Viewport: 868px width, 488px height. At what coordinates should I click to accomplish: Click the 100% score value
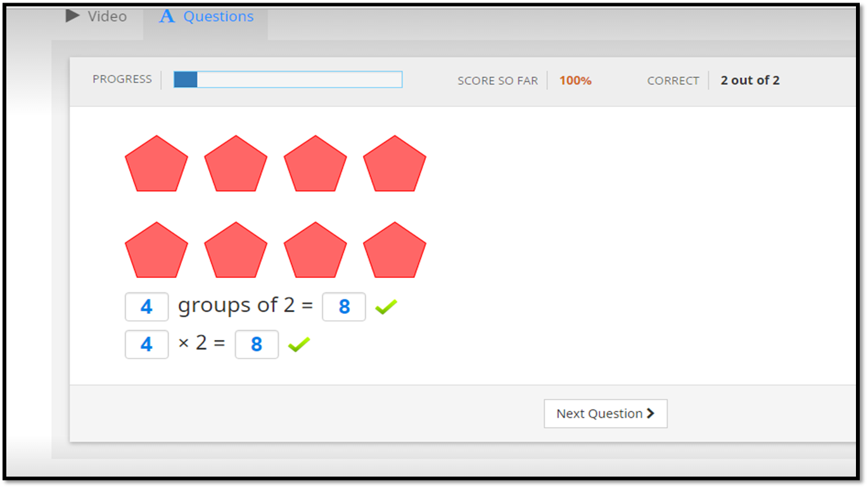[575, 80]
